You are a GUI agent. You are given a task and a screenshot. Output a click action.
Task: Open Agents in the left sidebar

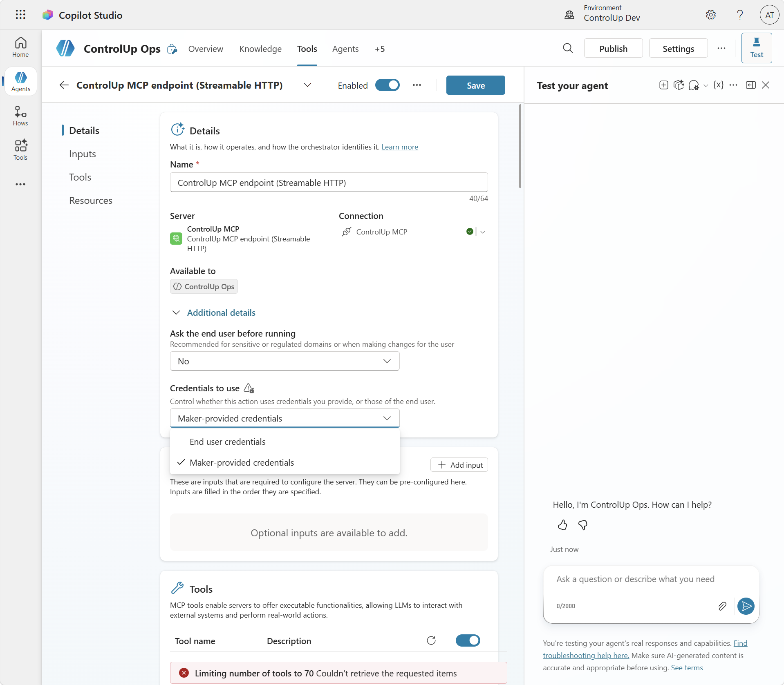tap(20, 82)
